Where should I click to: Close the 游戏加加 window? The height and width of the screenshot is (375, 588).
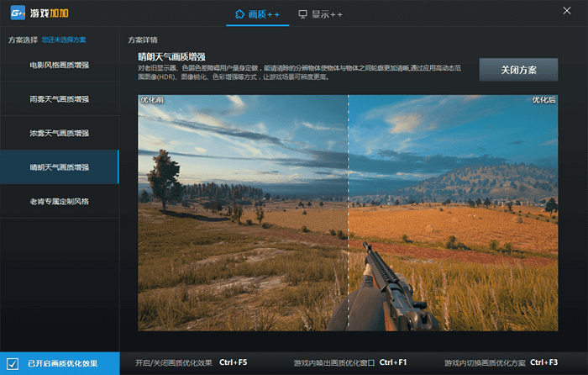[x=567, y=11]
